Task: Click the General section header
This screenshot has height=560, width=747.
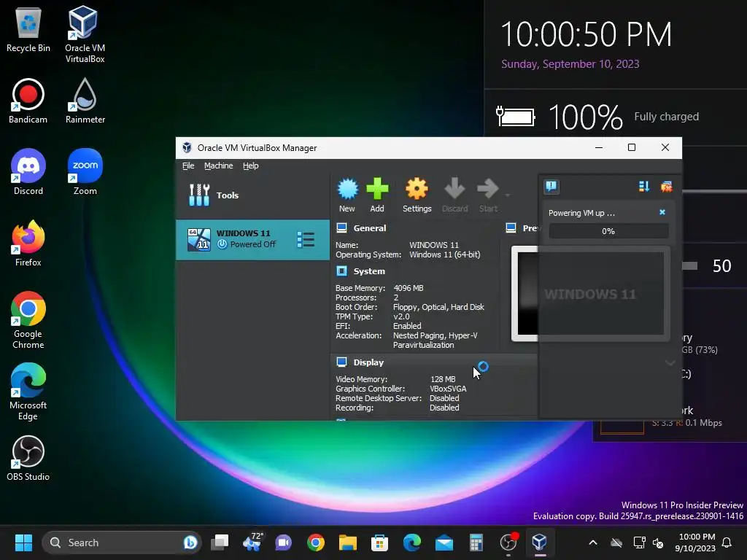Action: (x=369, y=228)
